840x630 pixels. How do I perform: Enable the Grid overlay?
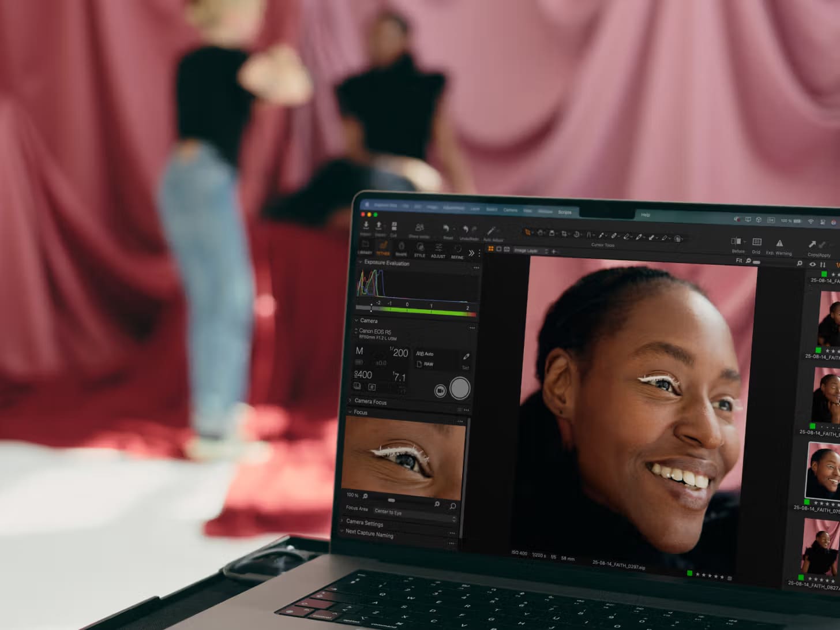point(757,243)
